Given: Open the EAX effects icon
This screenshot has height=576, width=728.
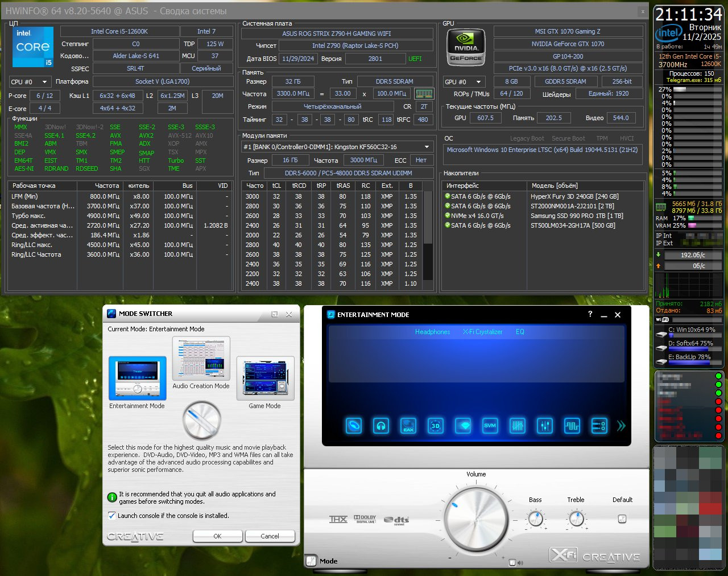Looking at the screenshot, I should 408,425.
